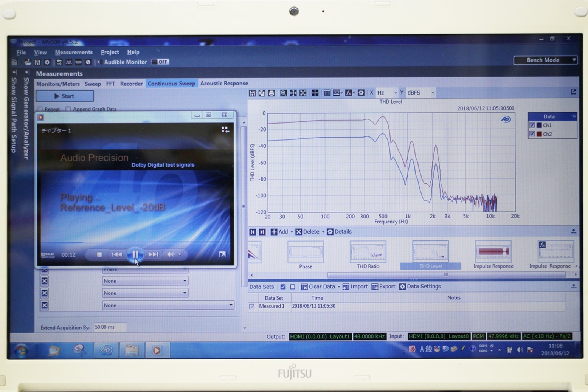Go to next result with arrow icon
588x392 pixels.
(x=262, y=232)
